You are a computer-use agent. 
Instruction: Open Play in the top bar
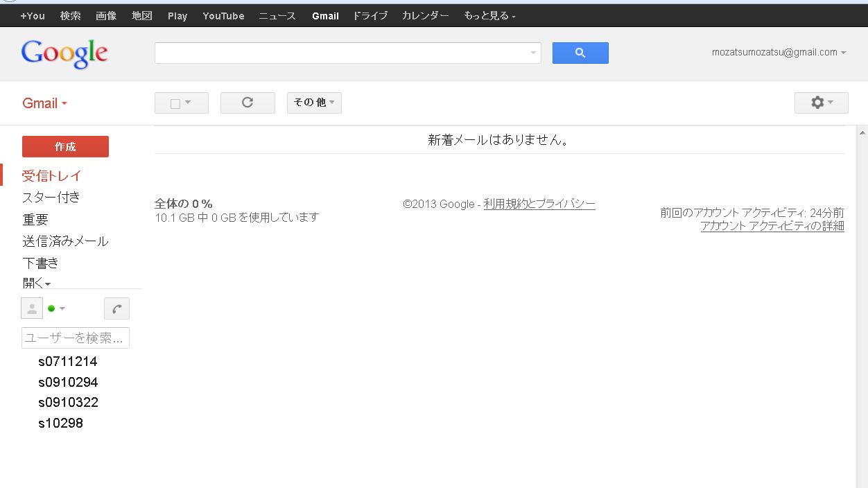[177, 15]
